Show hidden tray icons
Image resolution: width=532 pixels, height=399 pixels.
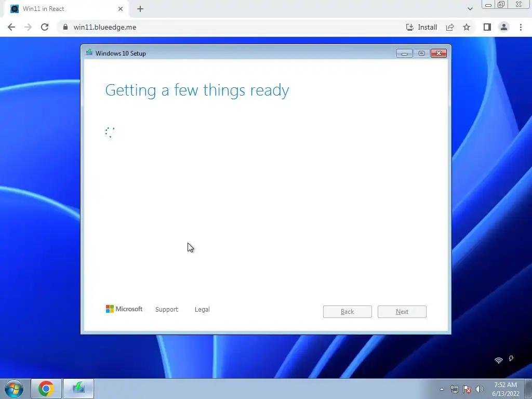[442, 389]
